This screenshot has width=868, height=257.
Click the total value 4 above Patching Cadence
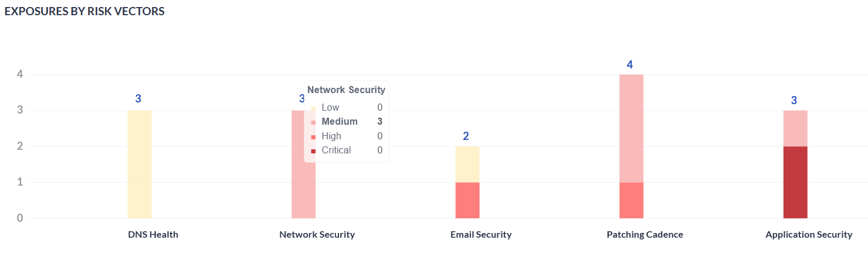click(630, 64)
